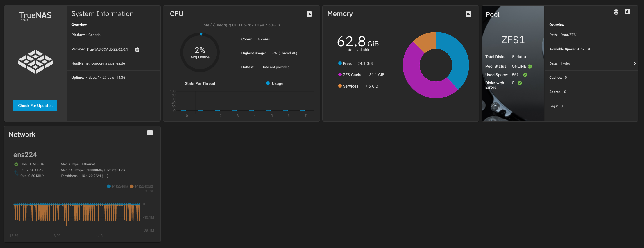Image resolution: width=644 pixels, height=248 pixels.
Task: Click the Out: 0.50 KiB/s value
Action: point(36,176)
